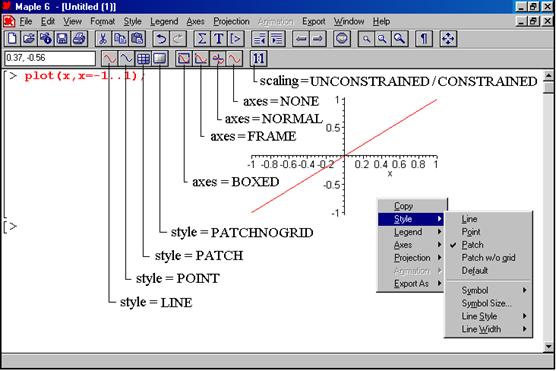
Task: Toggle the paragraph marks icon
Action: 424,39
